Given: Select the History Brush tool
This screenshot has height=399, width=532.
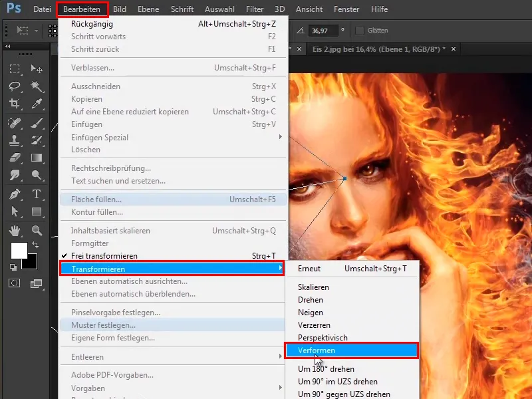Looking at the screenshot, I should tap(37, 140).
